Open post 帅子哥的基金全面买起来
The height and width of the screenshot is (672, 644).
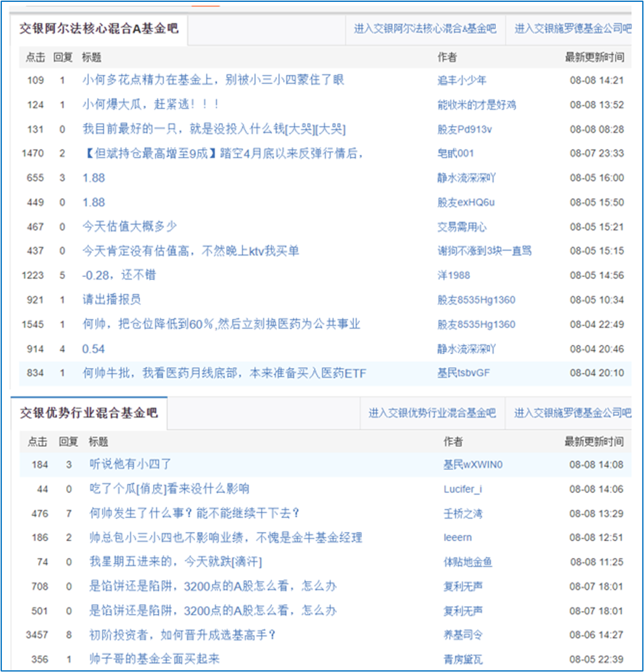[x=154, y=658]
